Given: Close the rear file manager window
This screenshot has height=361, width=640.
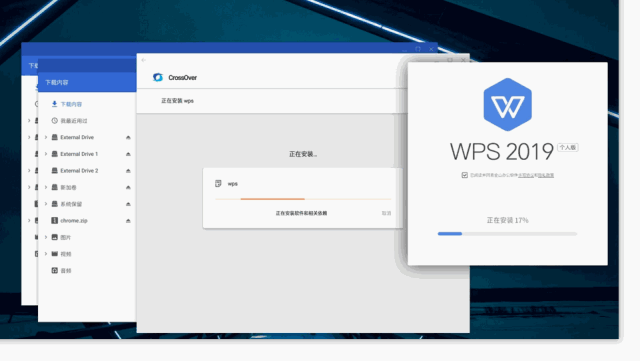Looking at the screenshot, I should [x=431, y=49].
